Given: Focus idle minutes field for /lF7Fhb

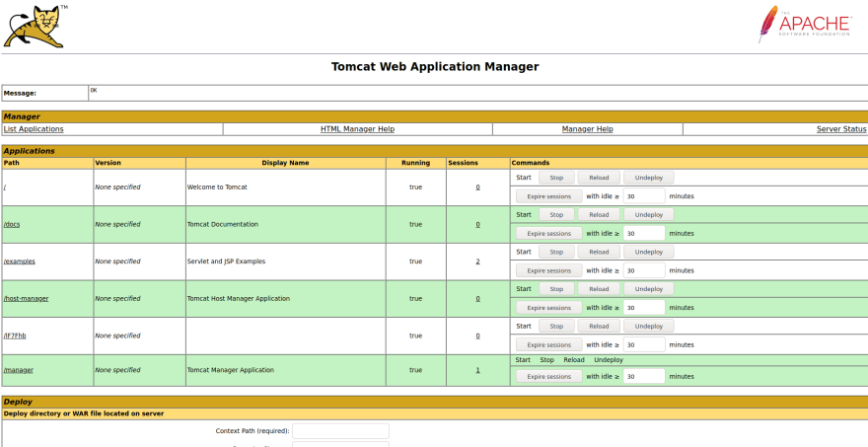Looking at the screenshot, I should point(644,344).
